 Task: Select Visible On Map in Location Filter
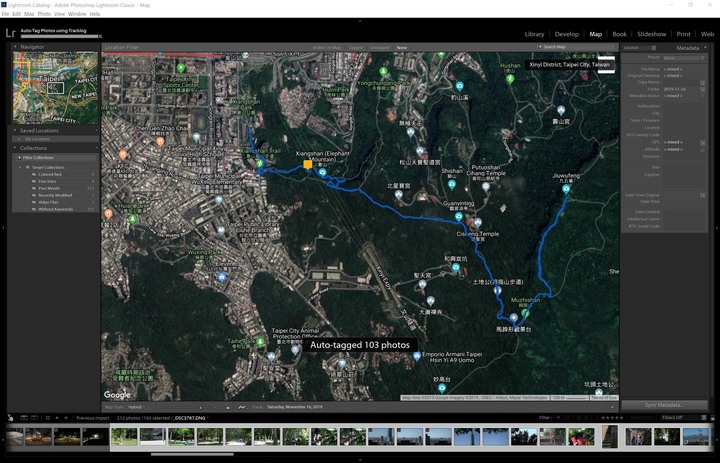point(327,47)
